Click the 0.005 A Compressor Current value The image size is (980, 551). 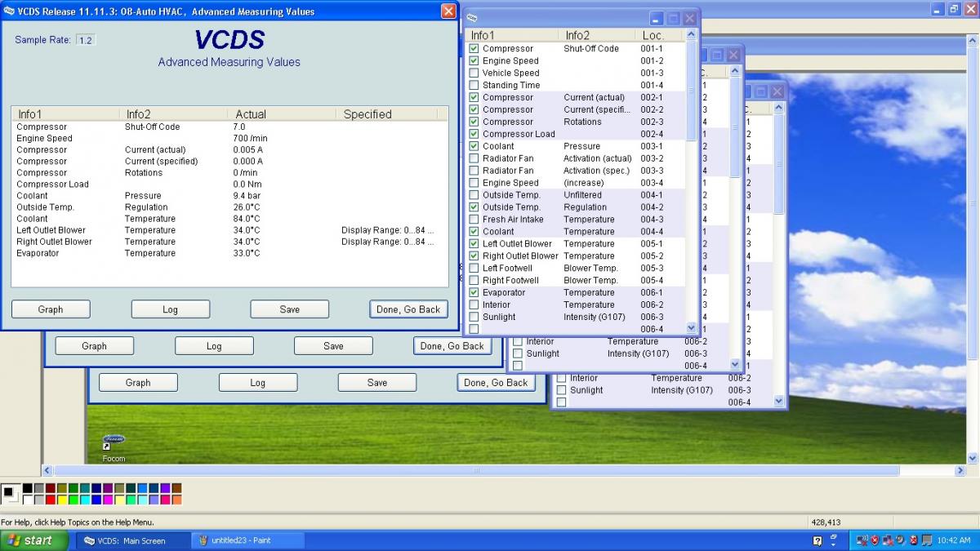[248, 149]
